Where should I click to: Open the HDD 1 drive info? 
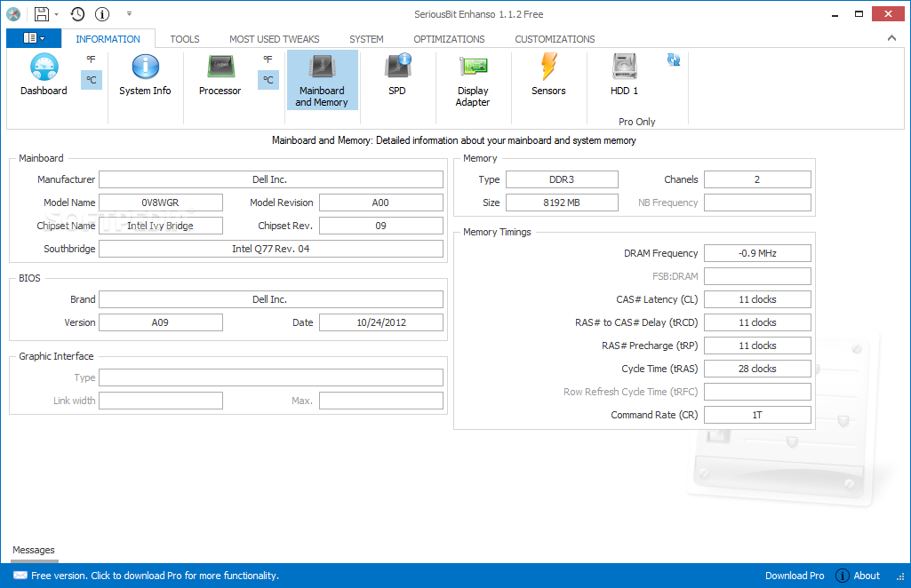pos(625,75)
